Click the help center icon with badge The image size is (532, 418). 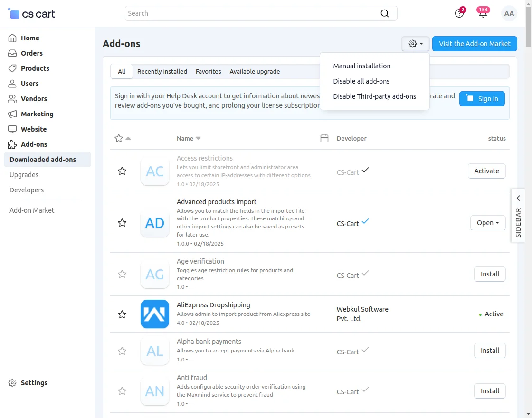[x=459, y=13]
